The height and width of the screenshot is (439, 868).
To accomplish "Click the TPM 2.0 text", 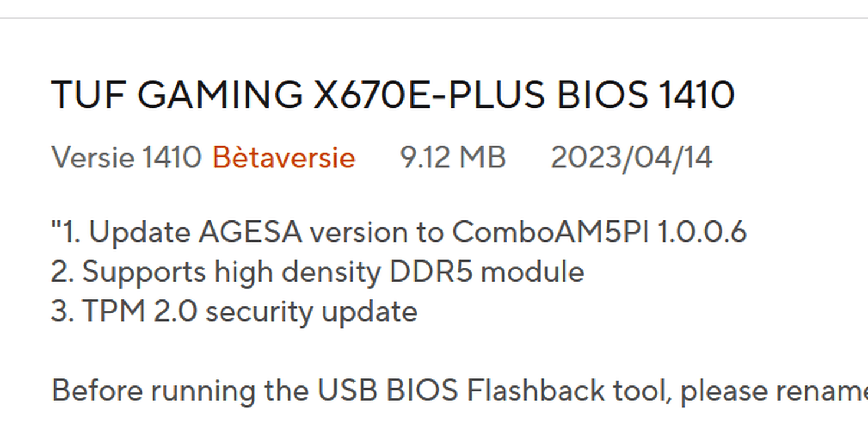I will pos(139,312).
